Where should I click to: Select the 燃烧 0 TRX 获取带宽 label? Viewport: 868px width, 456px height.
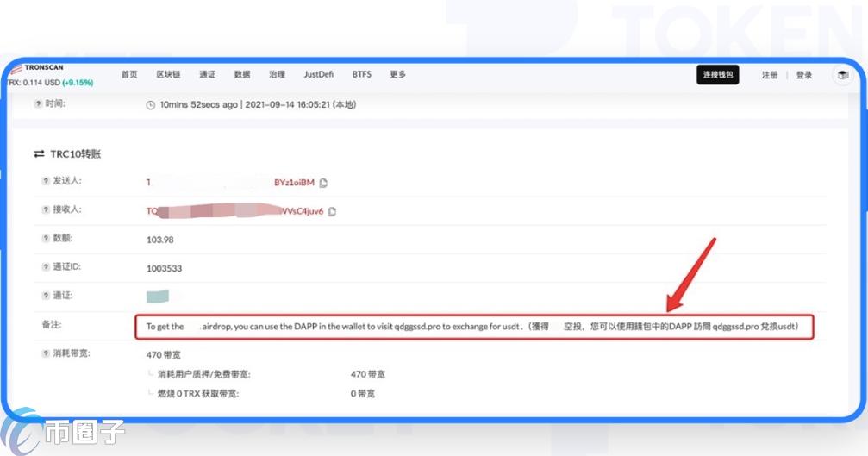(x=197, y=394)
